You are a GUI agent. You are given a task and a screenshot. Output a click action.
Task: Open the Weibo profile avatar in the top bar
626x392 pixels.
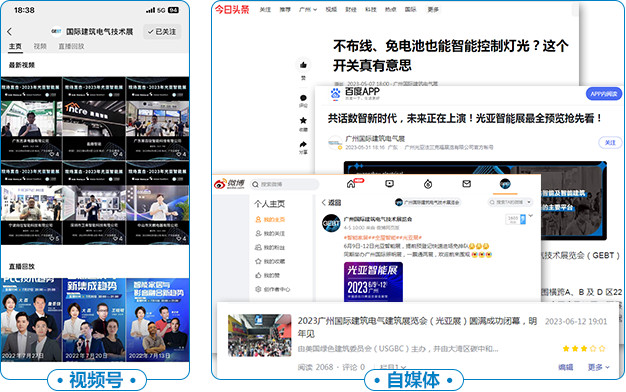click(505, 184)
